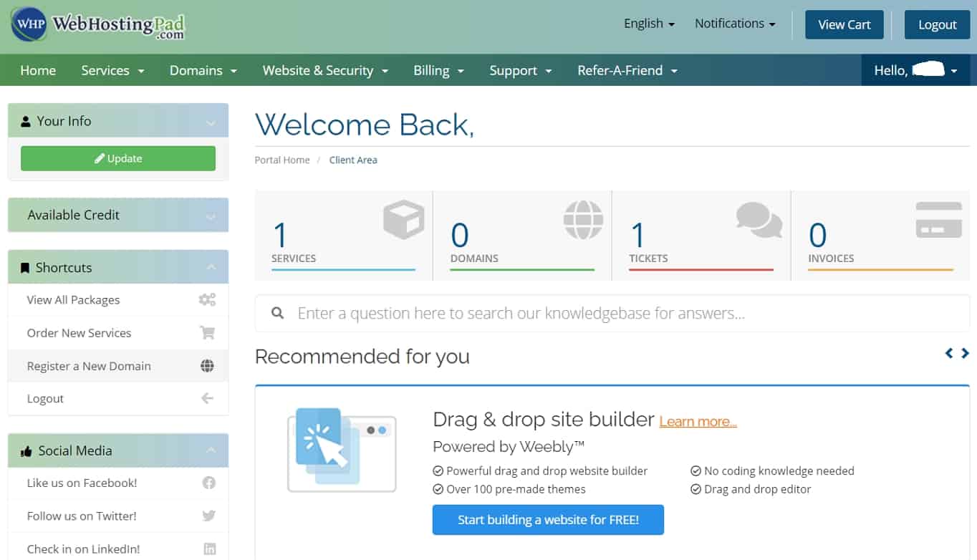The height and width of the screenshot is (560, 977).
Task: Expand the Your Info panel chevron
Action: coord(211,122)
